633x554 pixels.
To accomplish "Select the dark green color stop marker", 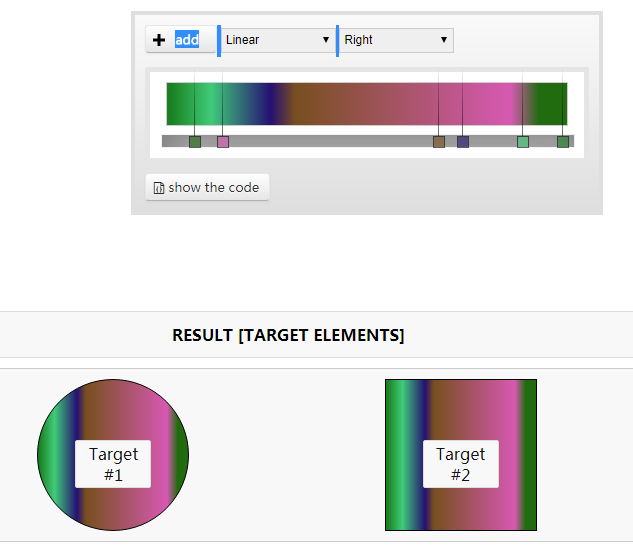I will pos(195,142).
